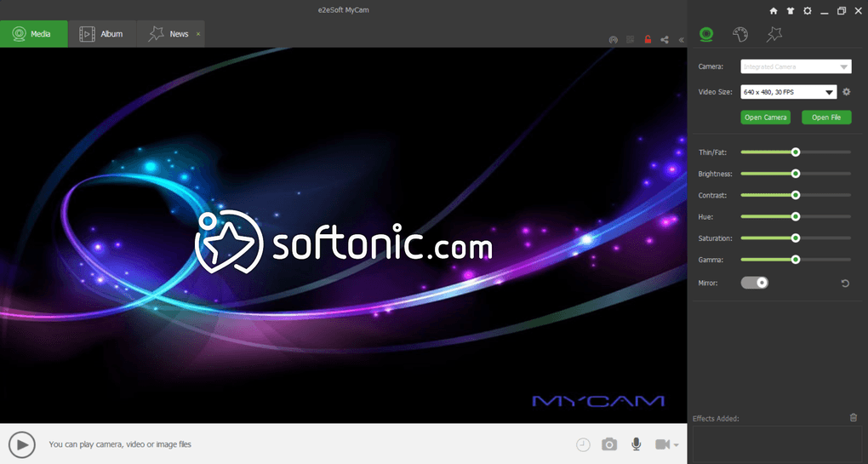Click the home icon in title bar
Image resolution: width=868 pixels, height=464 pixels.
tap(774, 11)
